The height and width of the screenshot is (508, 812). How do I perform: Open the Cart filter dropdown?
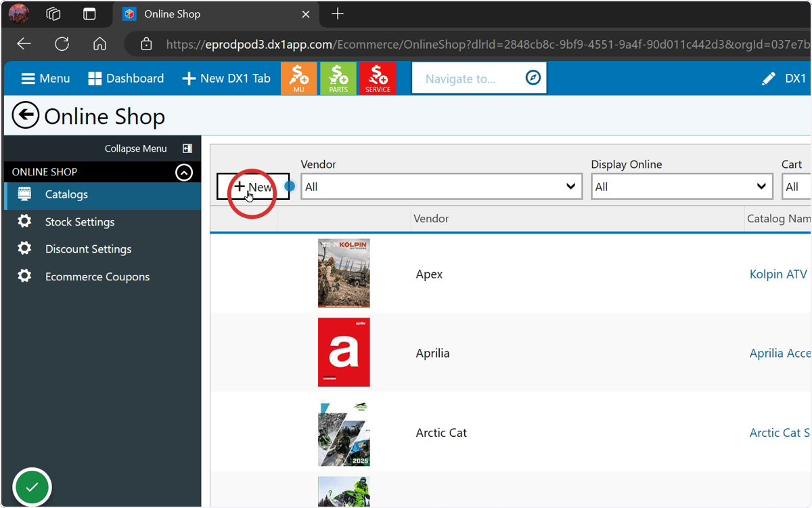pos(796,186)
